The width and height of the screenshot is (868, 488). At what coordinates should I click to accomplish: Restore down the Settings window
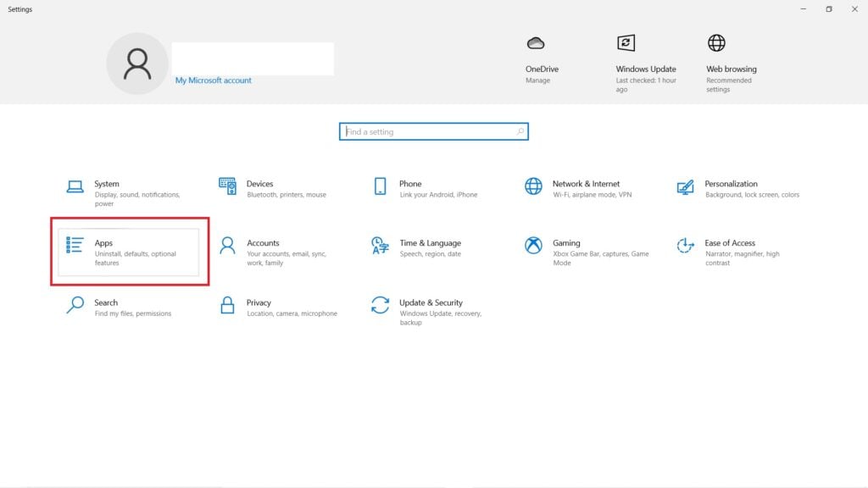[829, 8]
